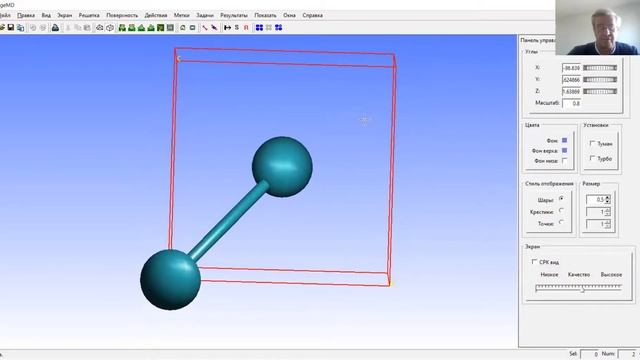
Task: Enable the Турбо checkbox
Action: point(592,158)
